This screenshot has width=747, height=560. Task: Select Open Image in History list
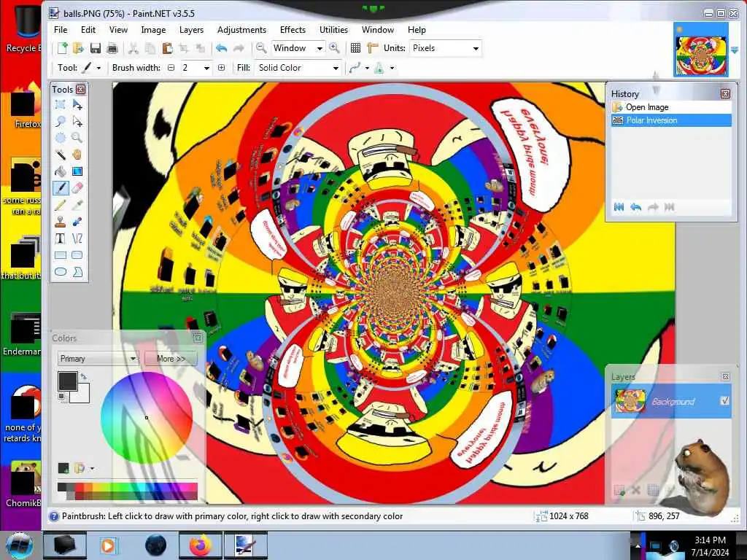[671, 107]
